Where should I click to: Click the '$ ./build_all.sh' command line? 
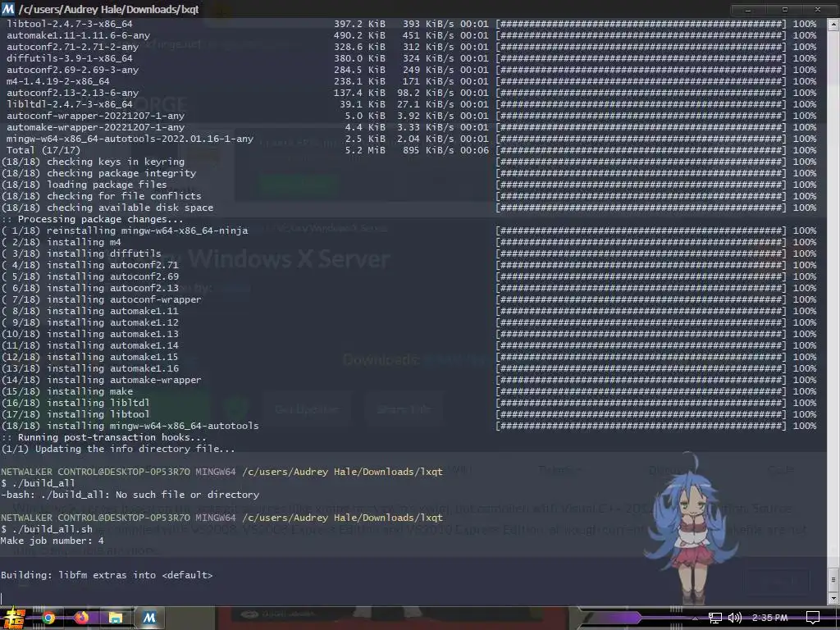pyautogui.click(x=47, y=529)
